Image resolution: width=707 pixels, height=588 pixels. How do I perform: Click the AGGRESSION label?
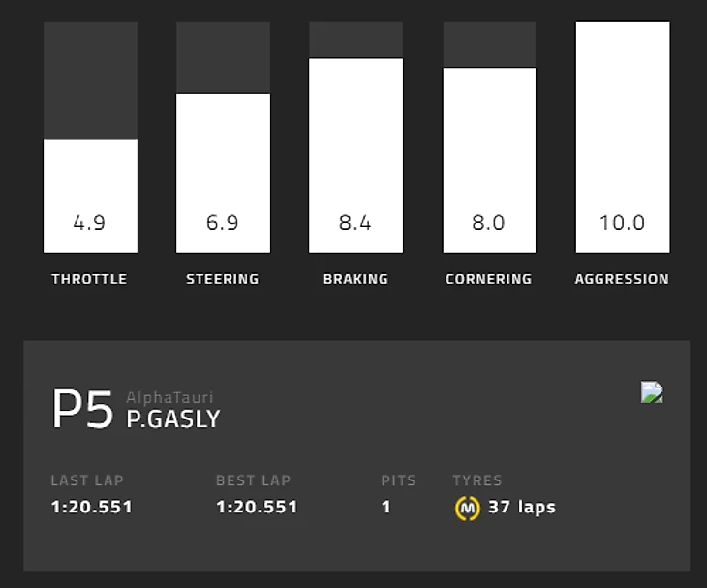click(x=622, y=279)
